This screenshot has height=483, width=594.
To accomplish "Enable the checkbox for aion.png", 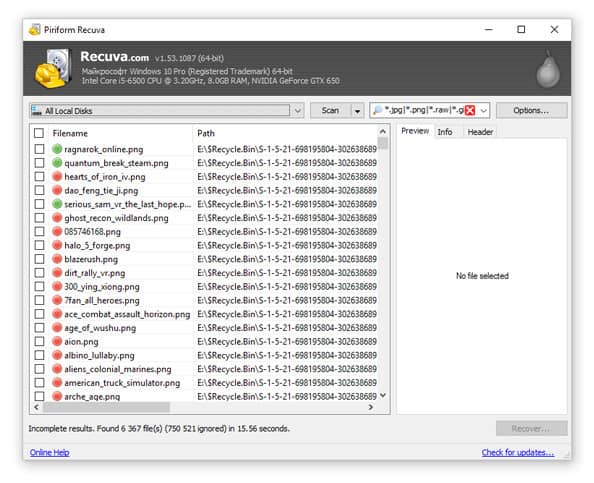I will 39,341.
